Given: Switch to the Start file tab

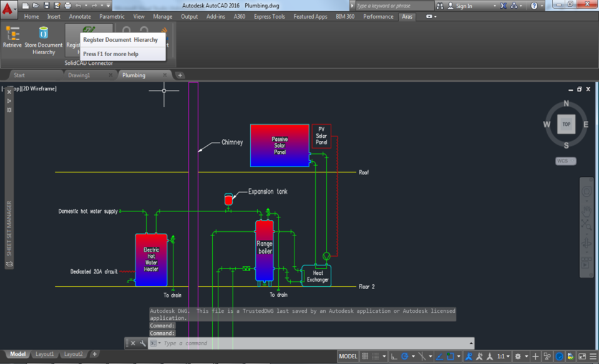Looking at the screenshot, I should pyautogui.click(x=19, y=75).
